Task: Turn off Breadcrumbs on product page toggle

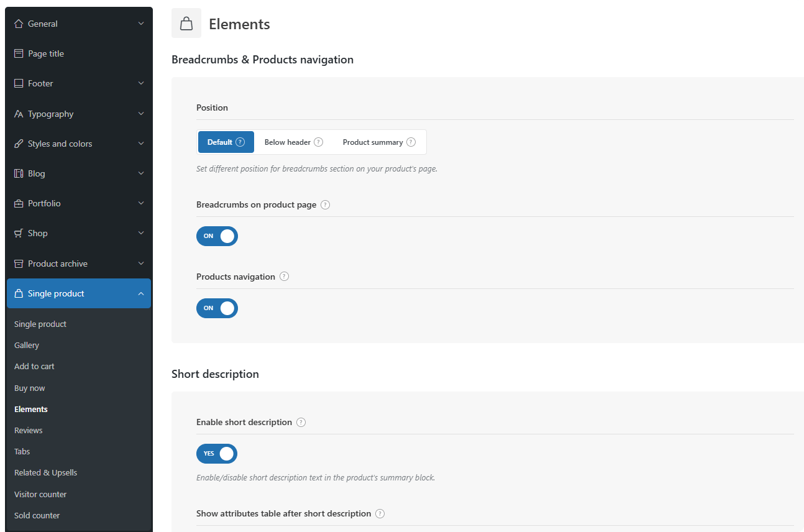Action: [x=217, y=236]
